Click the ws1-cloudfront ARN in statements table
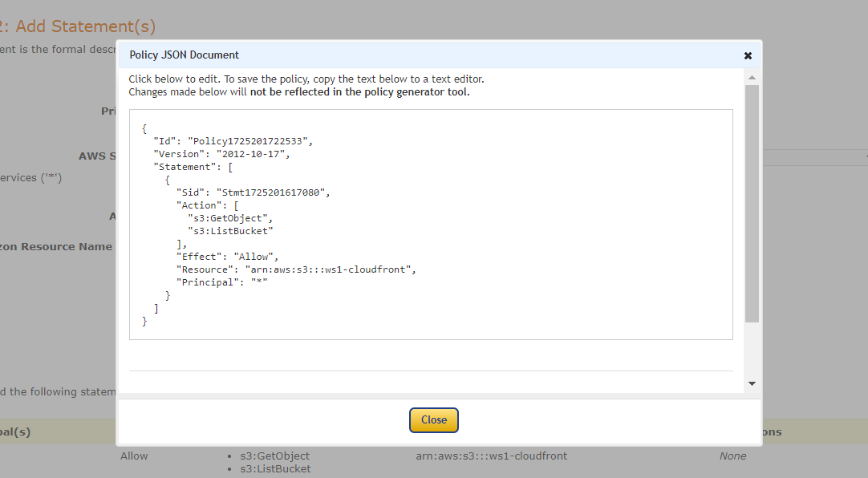 pos(491,456)
